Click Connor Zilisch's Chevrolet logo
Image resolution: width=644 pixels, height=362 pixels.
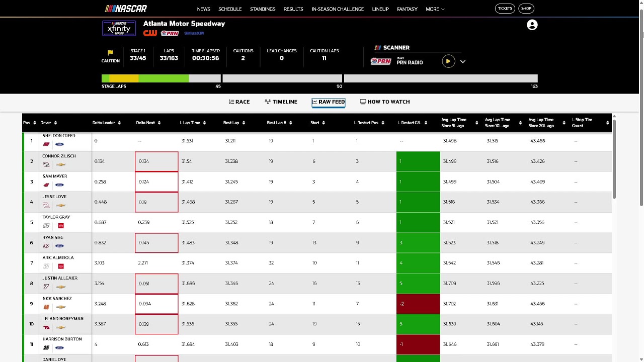(x=60, y=164)
